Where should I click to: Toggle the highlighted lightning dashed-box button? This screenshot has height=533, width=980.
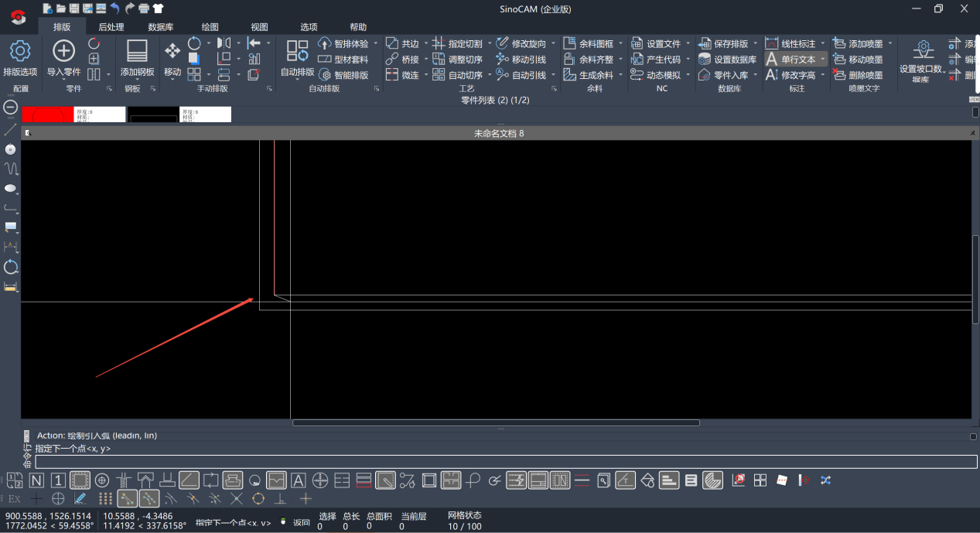pyautogui.click(x=517, y=480)
